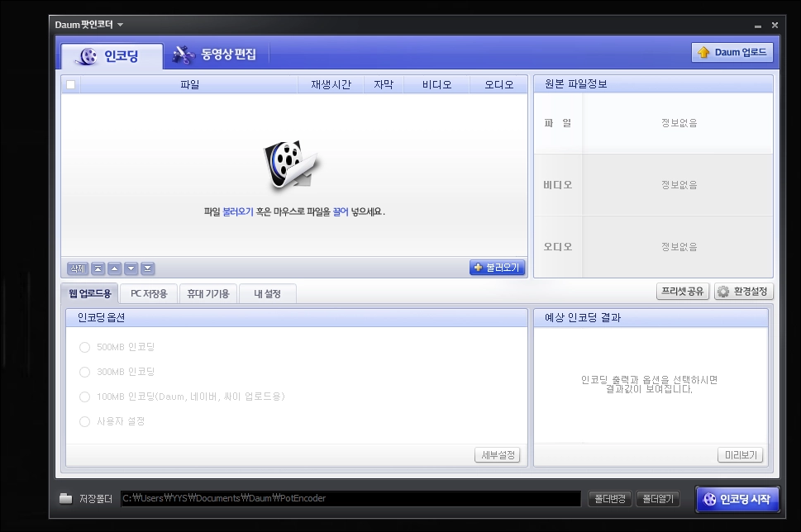Screen dimensions: 801x532
Task: Select the 300MB 인코딩 radio option
Action: coord(84,372)
